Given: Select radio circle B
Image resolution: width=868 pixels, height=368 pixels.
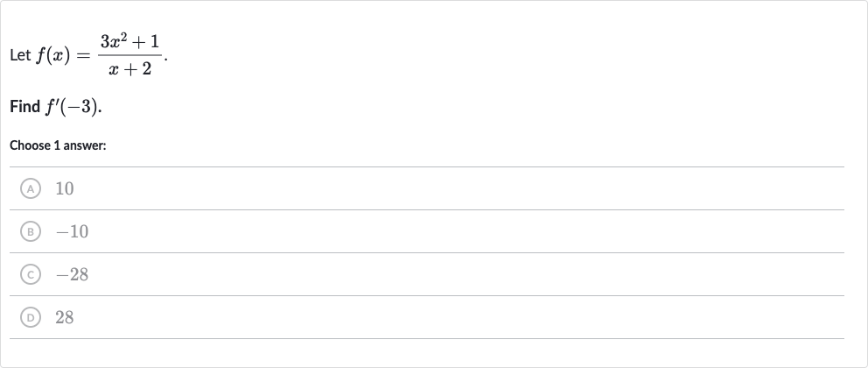Looking at the screenshot, I should (x=31, y=231).
